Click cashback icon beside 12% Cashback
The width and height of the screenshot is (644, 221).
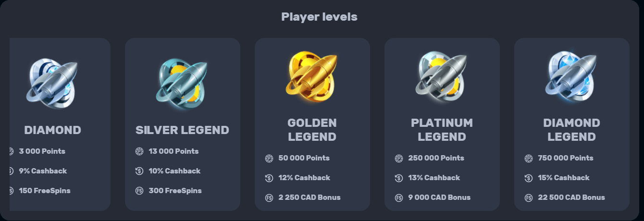point(269,178)
